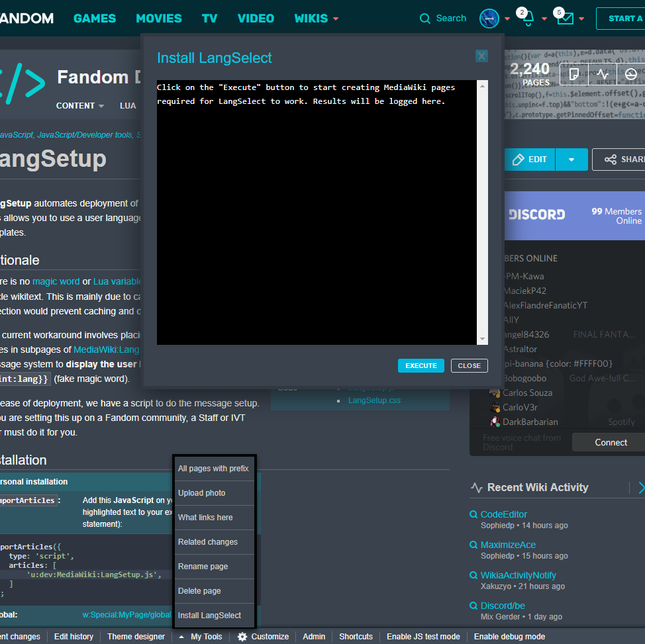Click the add new page icon
The width and height of the screenshot is (645, 644).
click(x=574, y=74)
